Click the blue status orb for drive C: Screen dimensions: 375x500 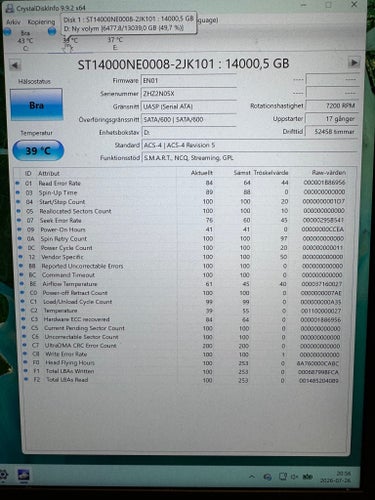[7, 32]
